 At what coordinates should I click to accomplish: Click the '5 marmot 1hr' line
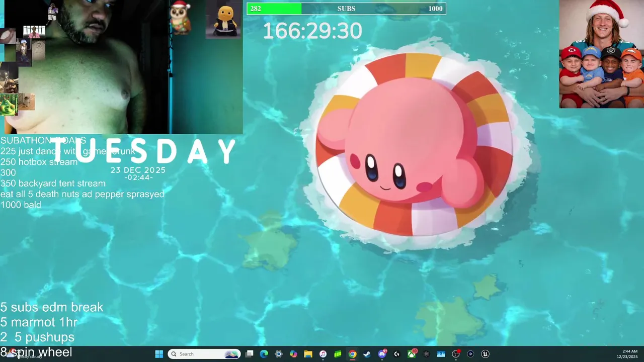point(39,322)
